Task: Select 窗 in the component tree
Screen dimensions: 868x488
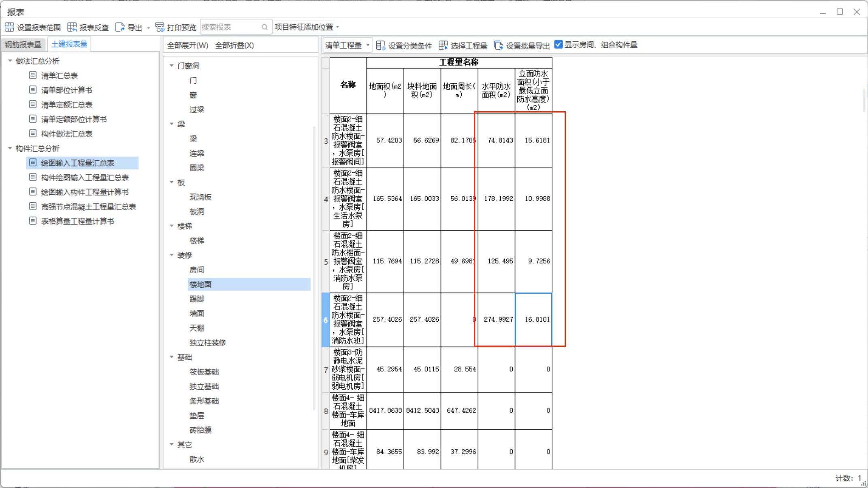Action: pyautogui.click(x=193, y=95)
